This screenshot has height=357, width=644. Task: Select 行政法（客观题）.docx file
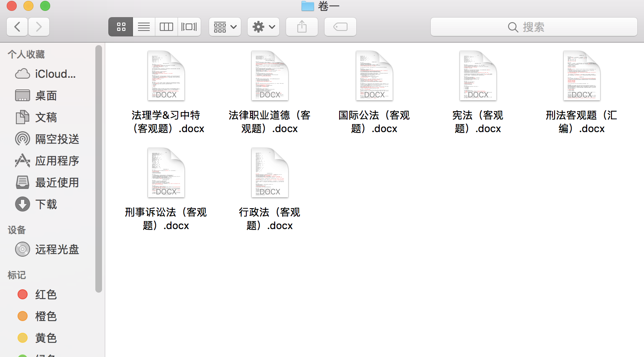[x=270, y=189]
